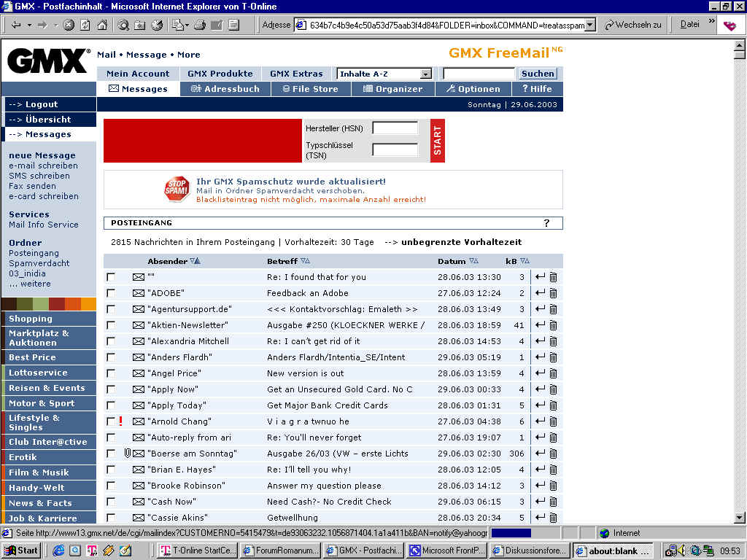Viewport: 747px width, 560px height.
Task: Select checkbox for Brooke Robinson message
Action: click(111, 486)
